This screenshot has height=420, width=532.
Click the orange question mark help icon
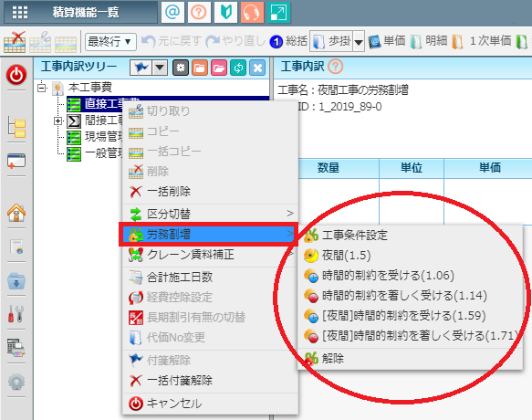pyautogui.click(x=199, y=12)
